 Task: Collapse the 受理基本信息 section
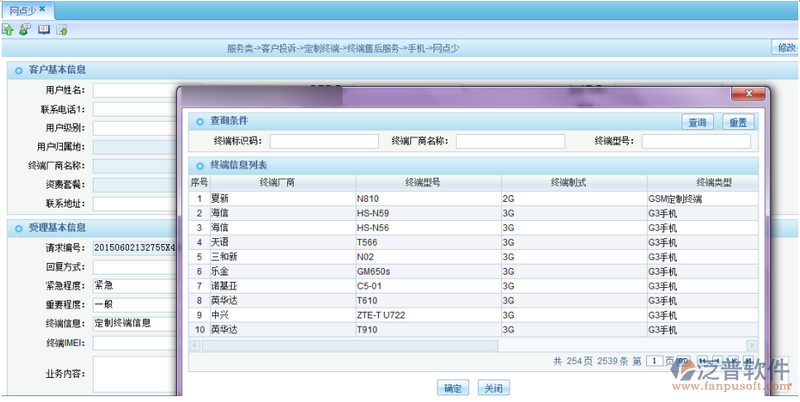click(17, 228)
